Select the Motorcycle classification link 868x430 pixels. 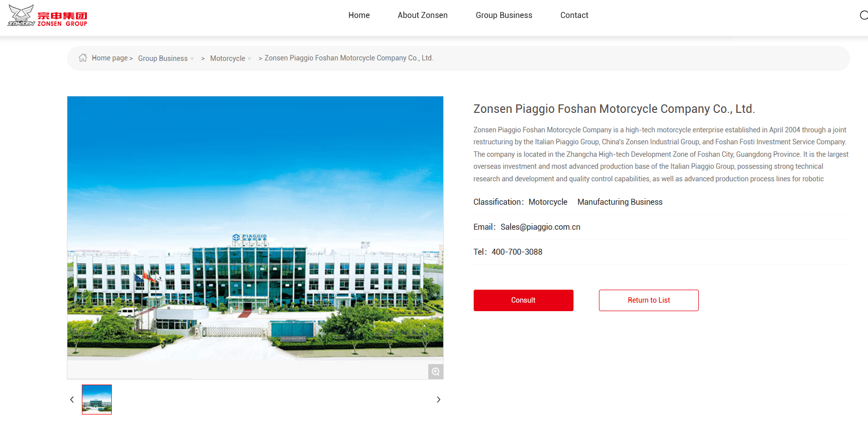(548, 202)
